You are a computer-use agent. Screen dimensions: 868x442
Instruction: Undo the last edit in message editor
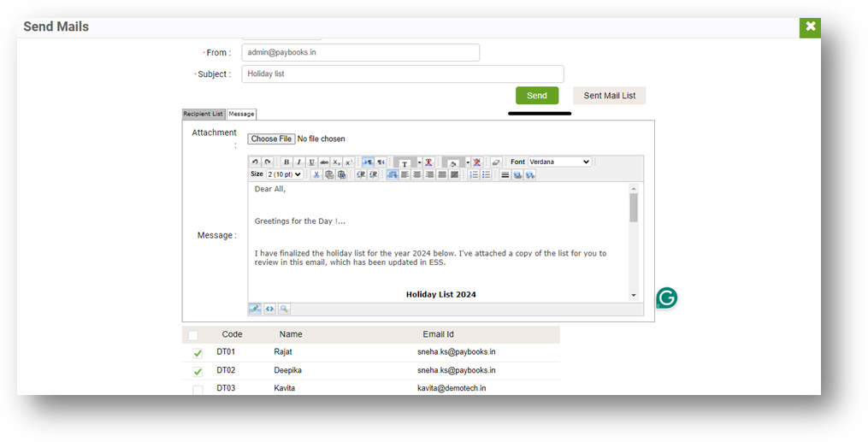point(255,162)
